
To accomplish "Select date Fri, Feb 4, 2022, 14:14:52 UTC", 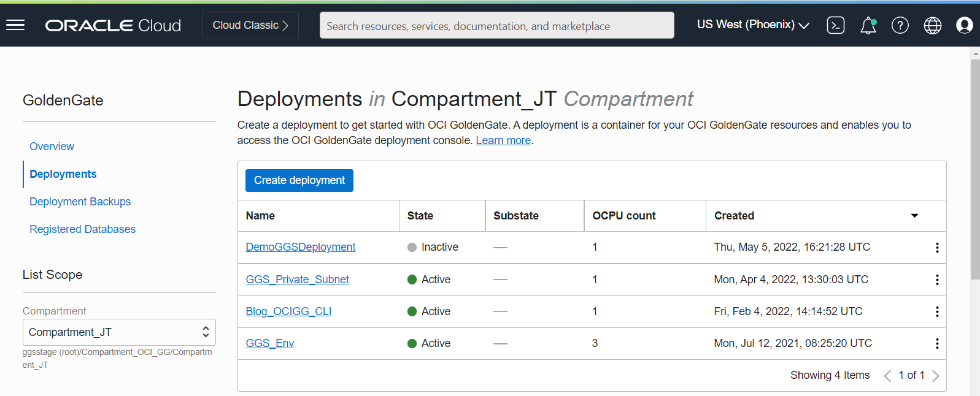I will (788, 311).
